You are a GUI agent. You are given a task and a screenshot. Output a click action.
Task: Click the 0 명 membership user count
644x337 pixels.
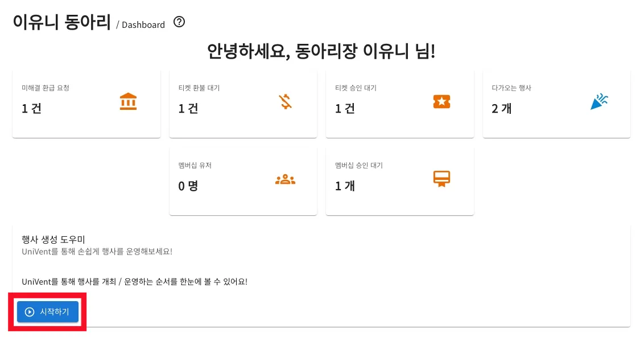[x=188, y=186]
